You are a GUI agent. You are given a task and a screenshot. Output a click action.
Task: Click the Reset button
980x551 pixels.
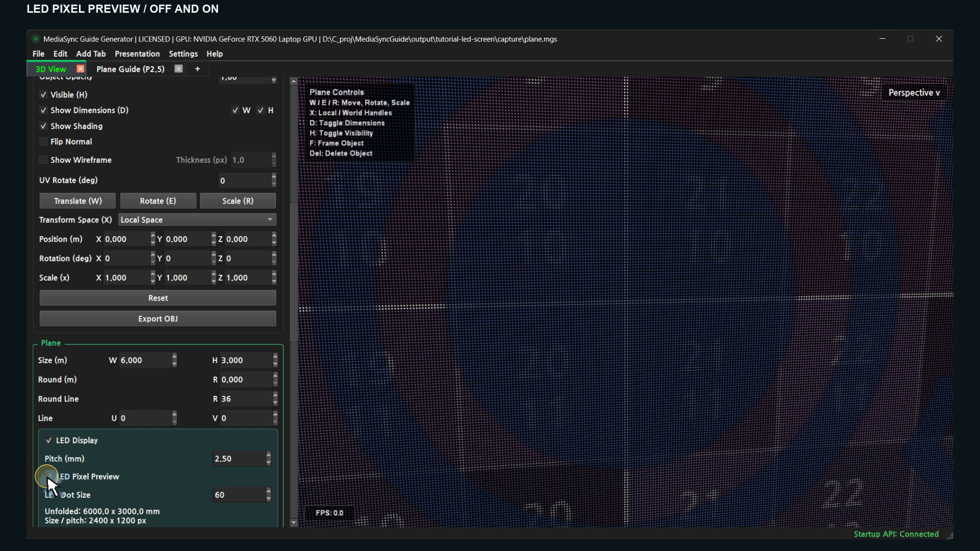pyautogui.click(x=158, y=298)
